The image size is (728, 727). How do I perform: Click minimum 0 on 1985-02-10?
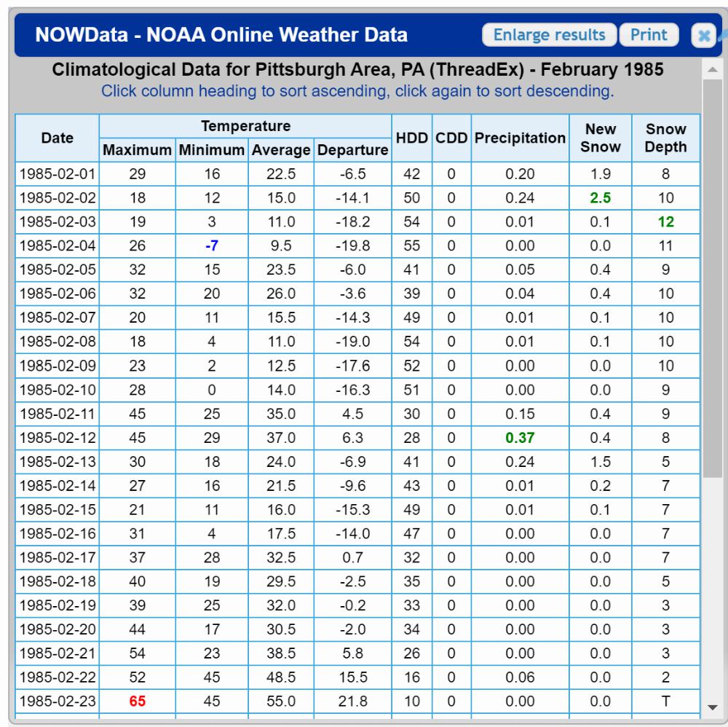212,390
